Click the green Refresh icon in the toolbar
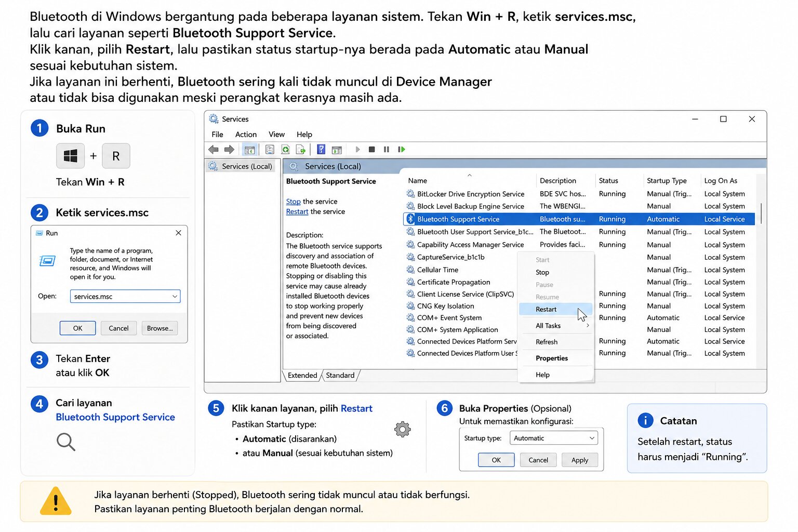This screenshot has width=798, height=532. click(x=285, y=150)
